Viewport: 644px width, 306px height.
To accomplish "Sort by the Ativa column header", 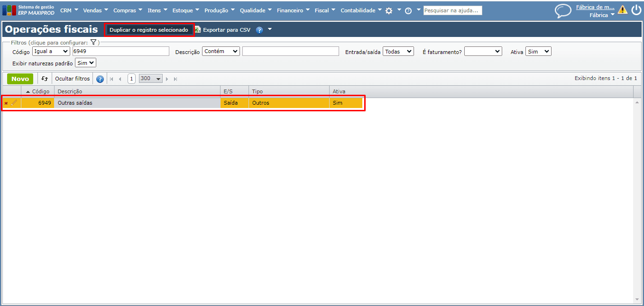I will pyautogui.click(x=346, y=91).
